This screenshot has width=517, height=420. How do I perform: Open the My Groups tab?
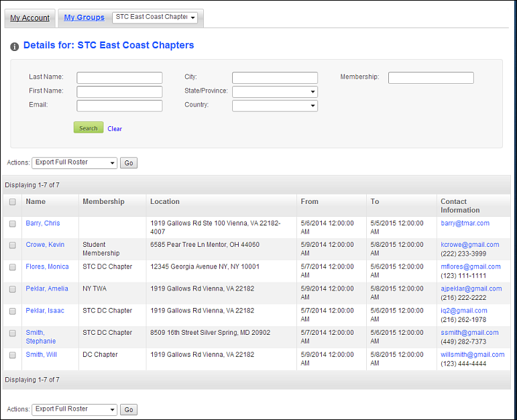coord(84,17)
